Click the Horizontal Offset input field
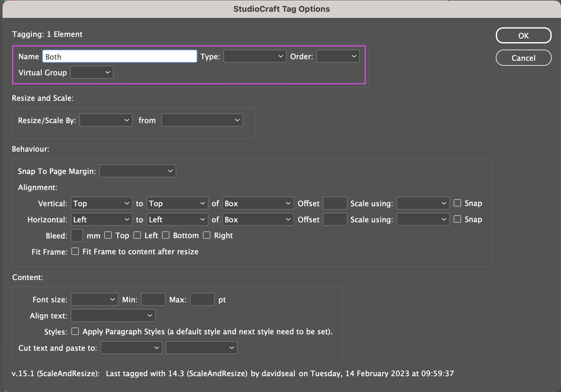 pos(335,220)
